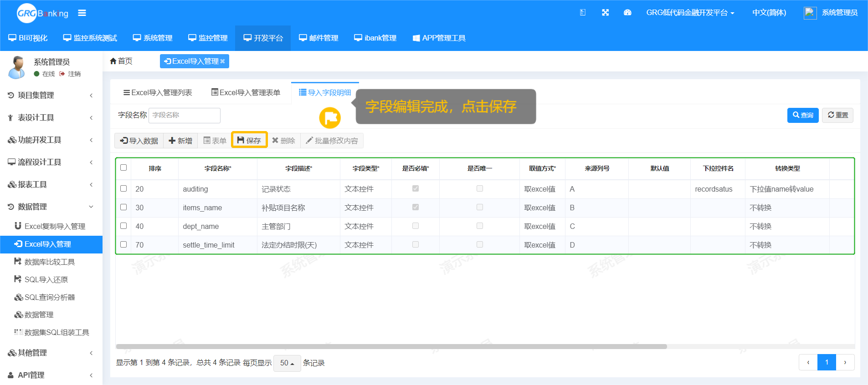Viewport: 868px width, 385px height.
Task: Check the row checkbox for settle_time_limit
Action: (123, 244)
